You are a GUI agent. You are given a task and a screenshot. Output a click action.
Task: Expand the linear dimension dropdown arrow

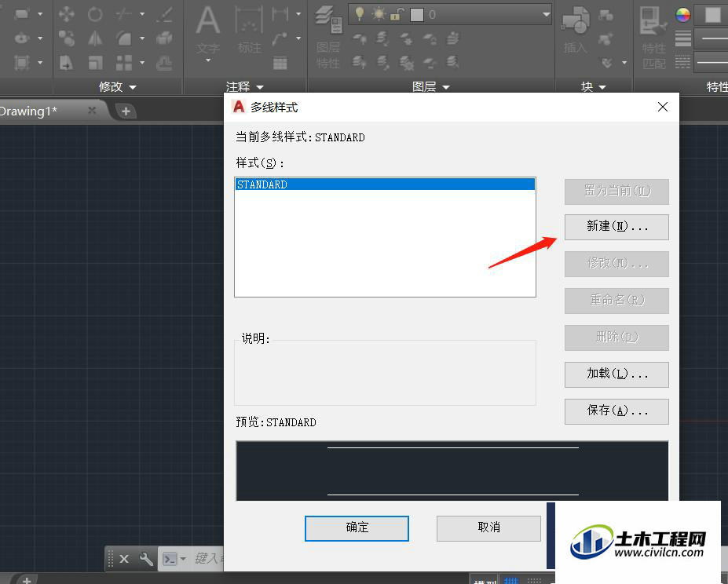[x=298, y=14]
